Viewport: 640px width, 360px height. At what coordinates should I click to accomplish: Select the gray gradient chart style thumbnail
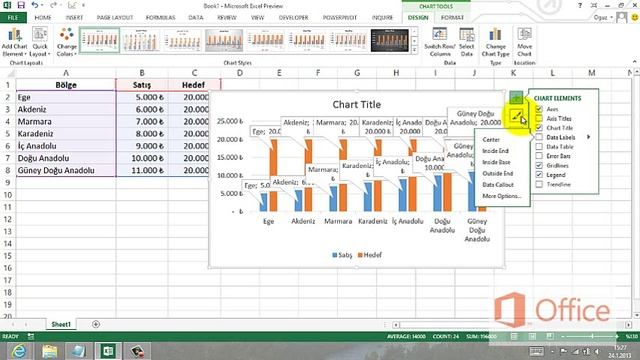click(224, 40)
